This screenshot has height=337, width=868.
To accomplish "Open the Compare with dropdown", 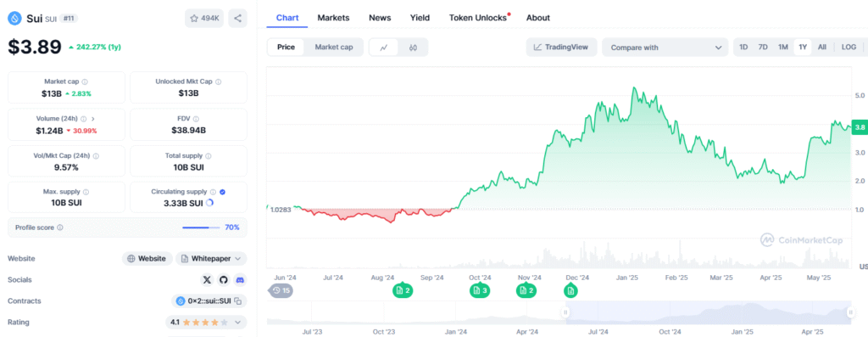I will pyautogui.click(x=665, y=48).
